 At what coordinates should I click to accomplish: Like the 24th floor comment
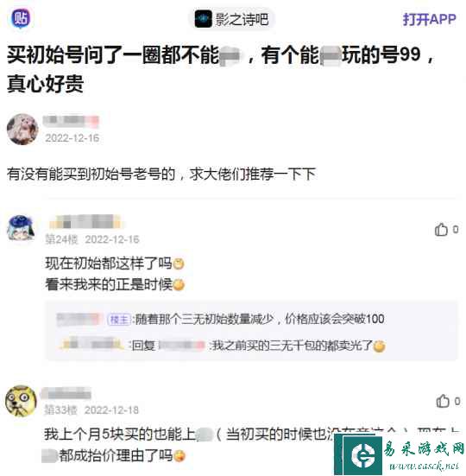pos(446,230)
